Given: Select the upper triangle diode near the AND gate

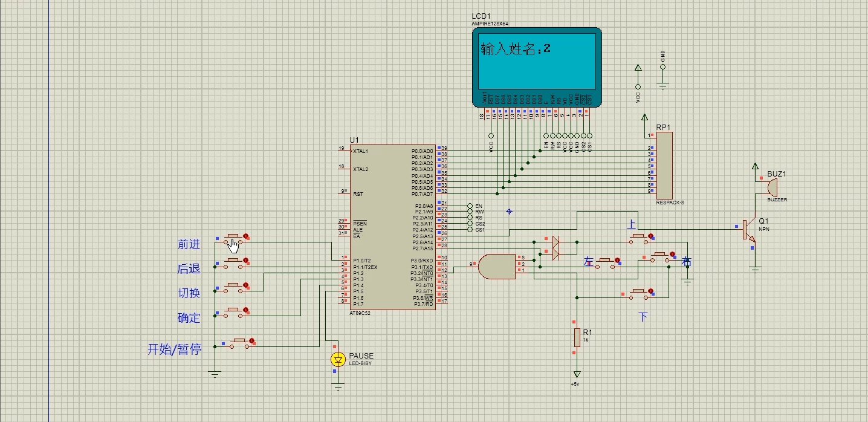Looking at the screenshot, I should click(556, 242).
